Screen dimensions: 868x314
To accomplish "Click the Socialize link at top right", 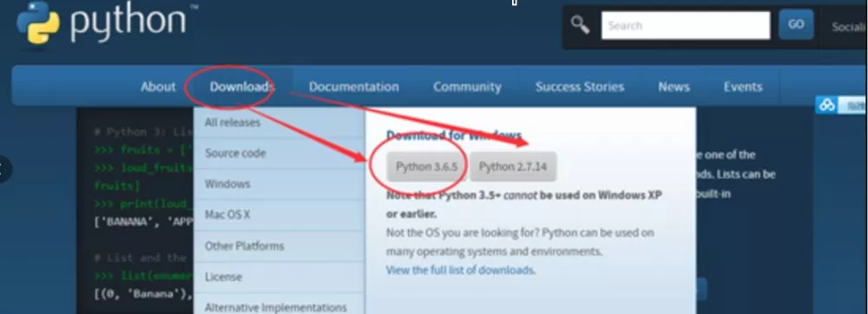I will [x=849, y=27].
